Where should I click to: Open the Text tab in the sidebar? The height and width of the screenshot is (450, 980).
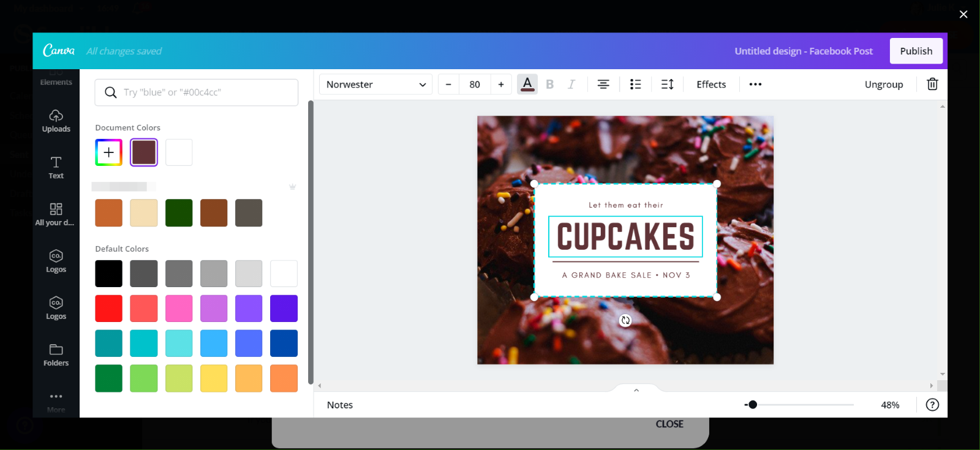[56, 168]
